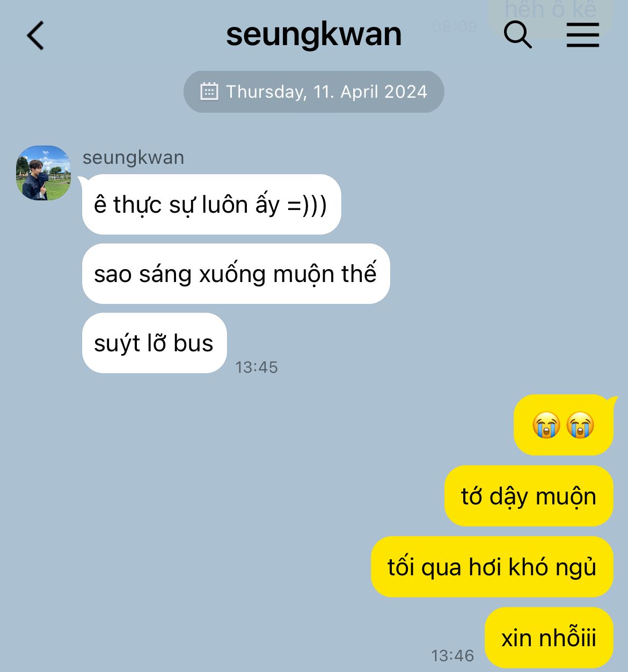Tap the second crying face emoji
The image size is (628, 672).
click(x=580, y=425)
